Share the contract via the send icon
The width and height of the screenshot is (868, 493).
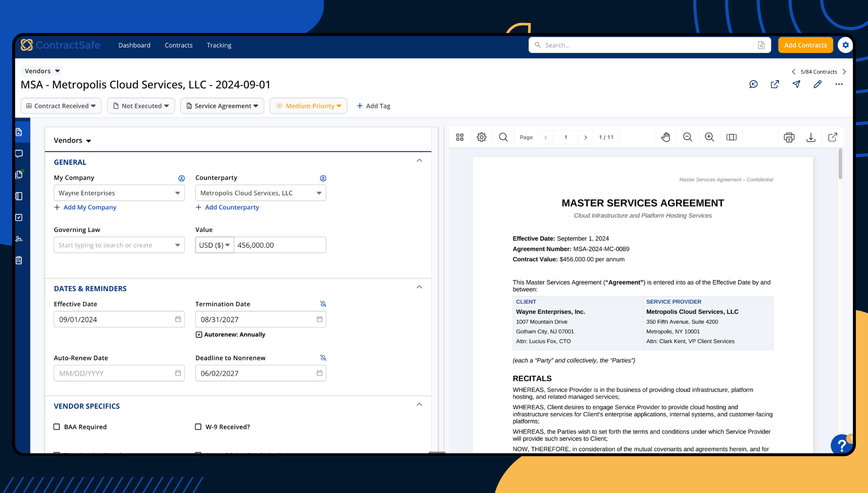click(796, 84)
